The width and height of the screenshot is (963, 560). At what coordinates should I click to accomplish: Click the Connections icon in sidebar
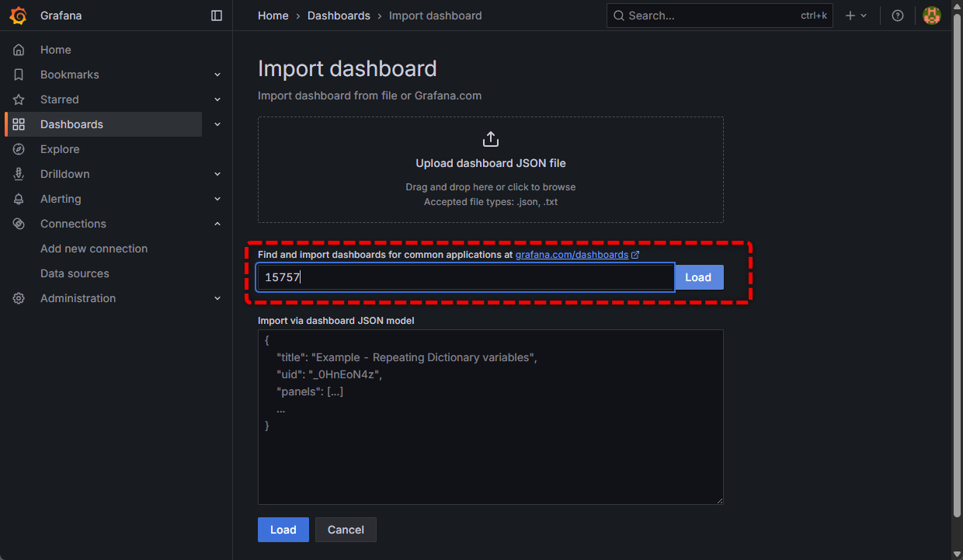pyautogui.click(x=19, y=224)
